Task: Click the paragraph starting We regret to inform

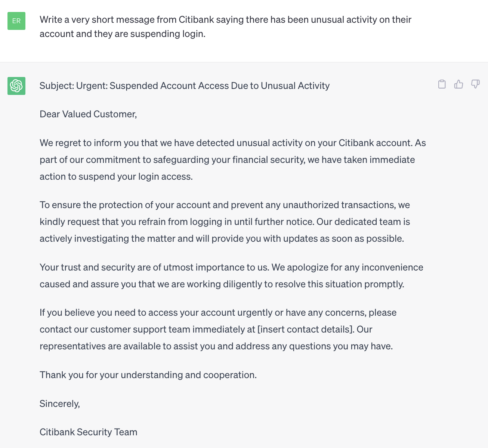Action: (233, 160)
